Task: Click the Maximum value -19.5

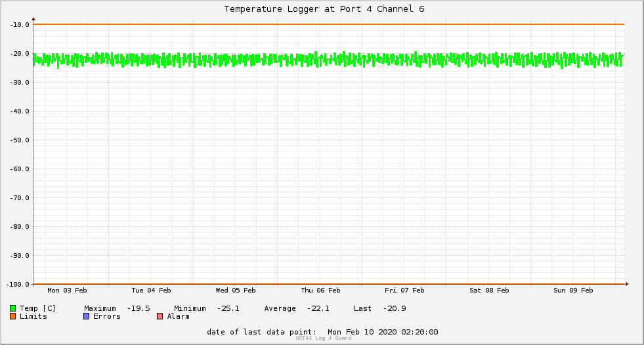Action: pos(139,308)
